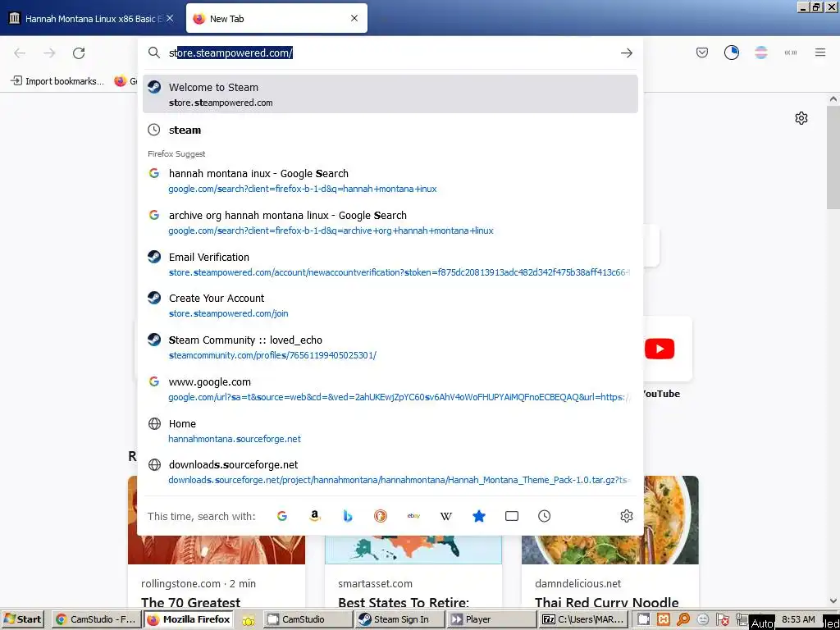Click the YouTube shortcut tile

(660, 349)
